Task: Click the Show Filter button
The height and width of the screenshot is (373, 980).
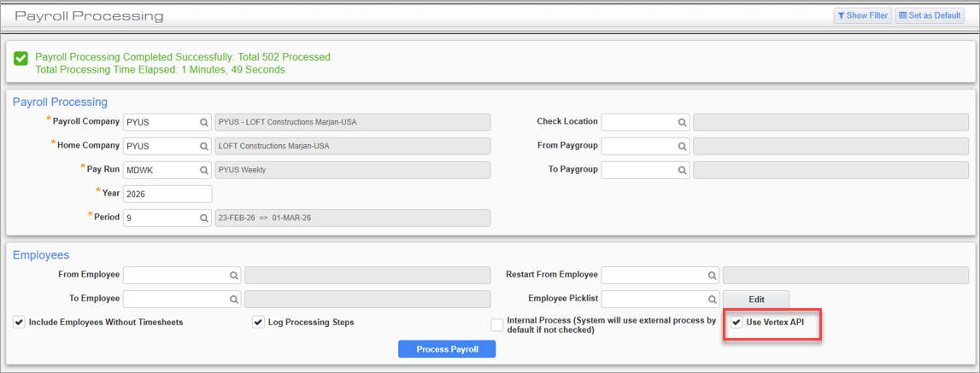Action: click(x=862, y=15)
